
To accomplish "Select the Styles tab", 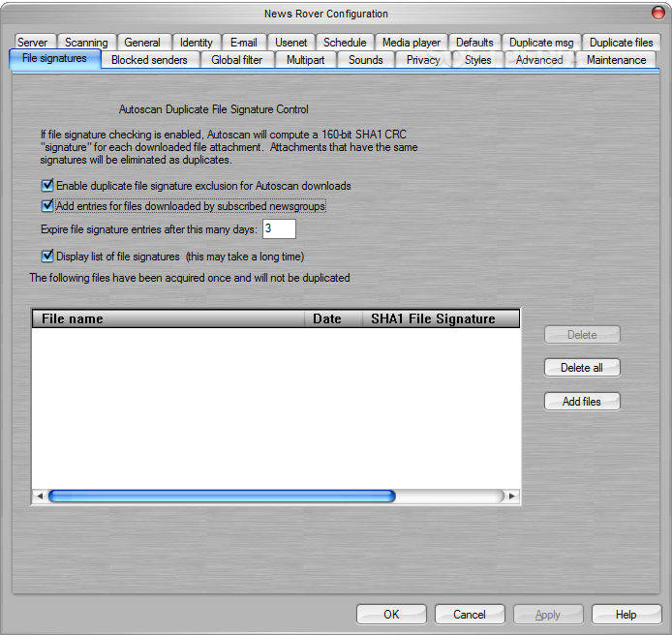I will 478,60.
